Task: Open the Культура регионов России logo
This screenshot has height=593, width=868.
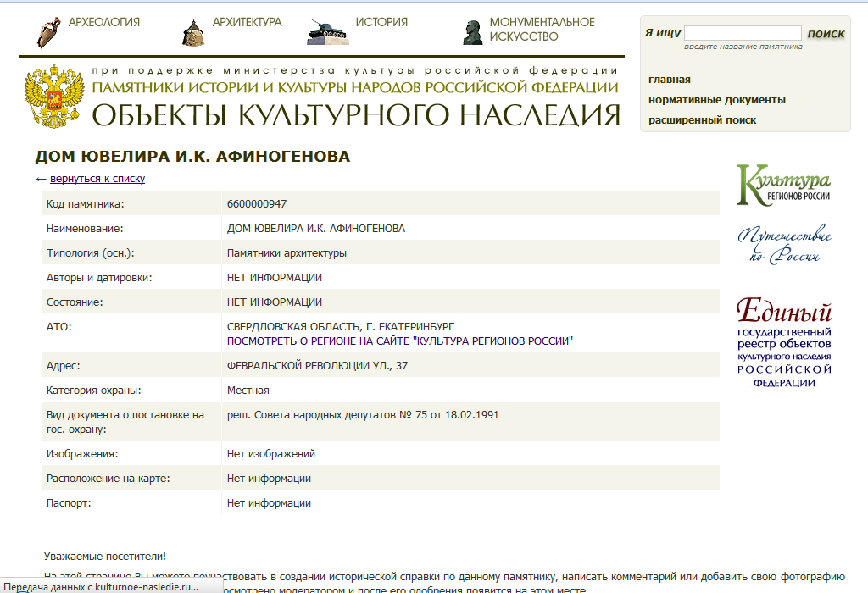Action: tap(784, 185)
